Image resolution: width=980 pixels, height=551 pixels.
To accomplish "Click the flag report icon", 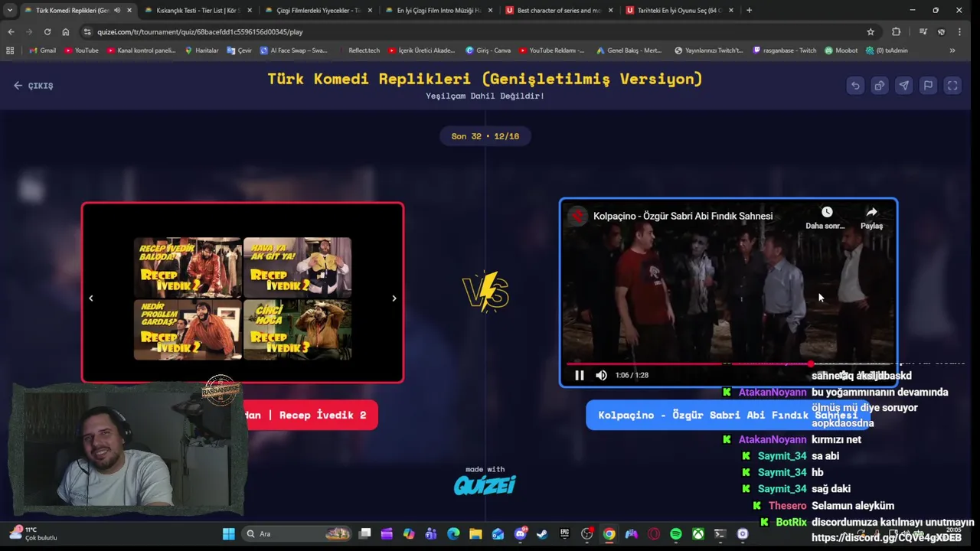I will pos(928,86).
